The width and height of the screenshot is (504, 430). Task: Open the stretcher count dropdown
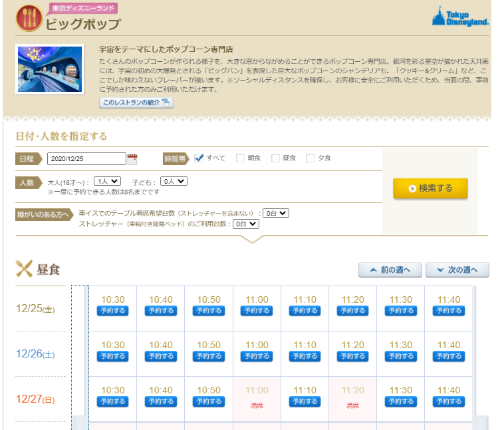[246, 224]
